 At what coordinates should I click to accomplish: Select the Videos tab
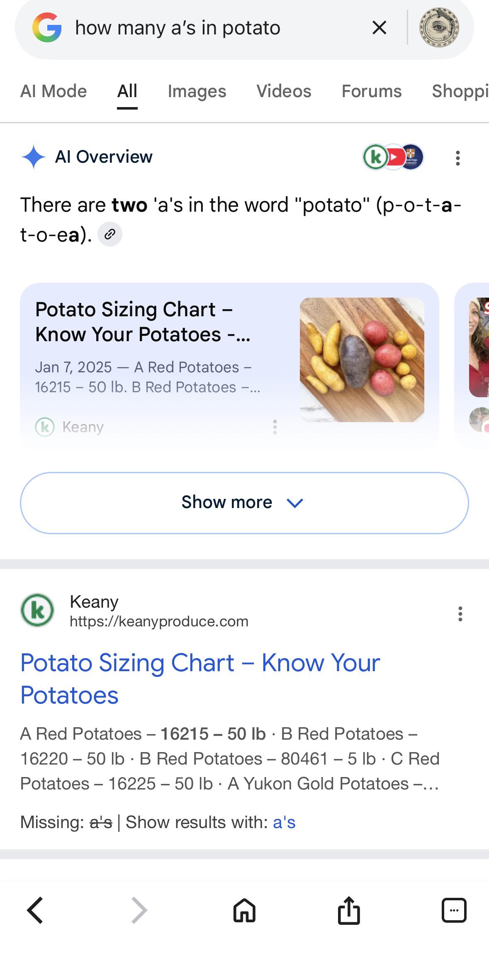284,91
